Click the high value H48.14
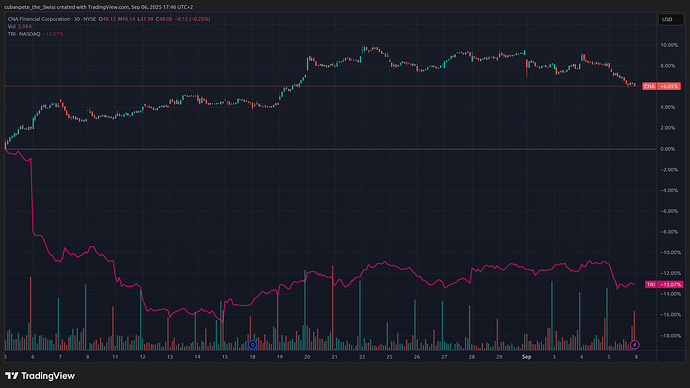Screen dimensions: 690x388 [126, 19]
